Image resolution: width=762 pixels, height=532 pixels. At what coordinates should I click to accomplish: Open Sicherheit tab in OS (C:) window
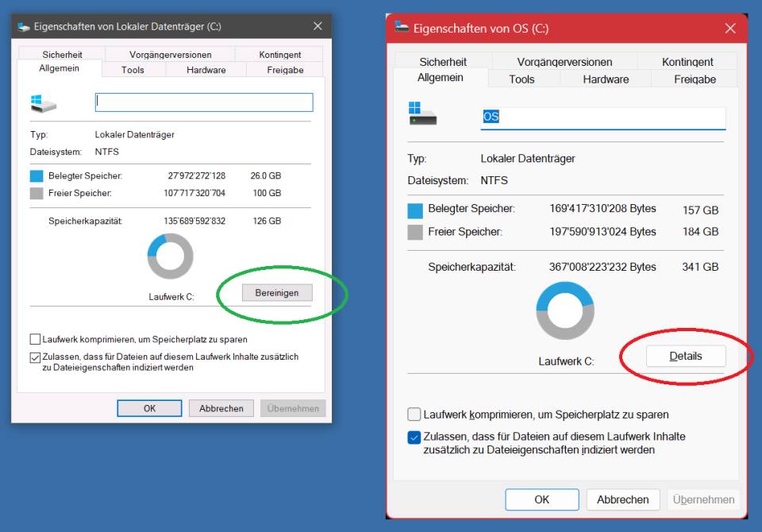(x=443, y=62)
